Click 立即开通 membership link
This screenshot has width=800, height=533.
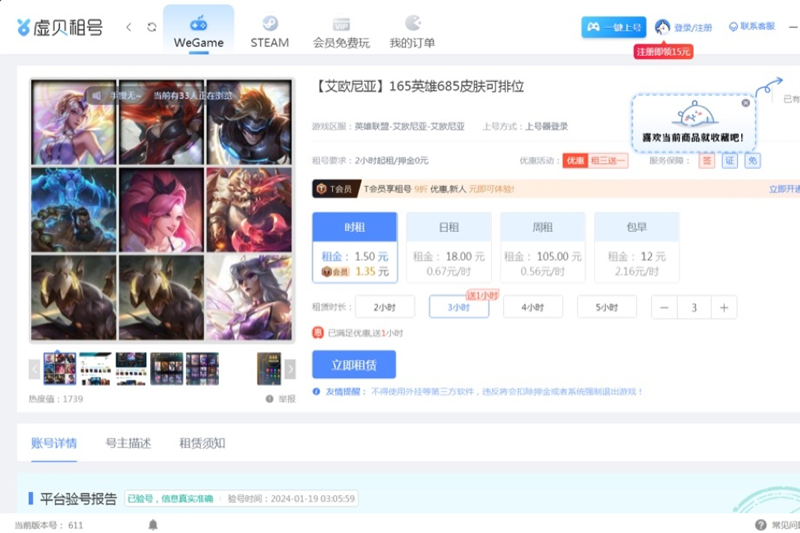(x=784, y=189)
